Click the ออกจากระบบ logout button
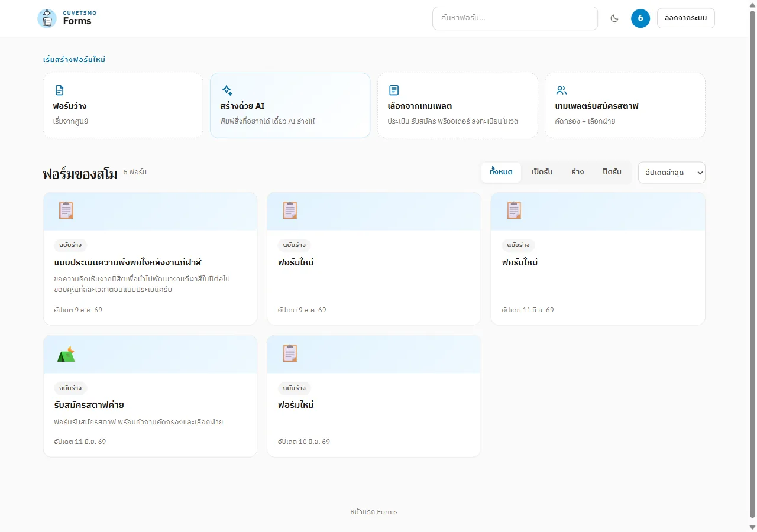The width and height of the screenshot is (757, 532). click(686, 18)
